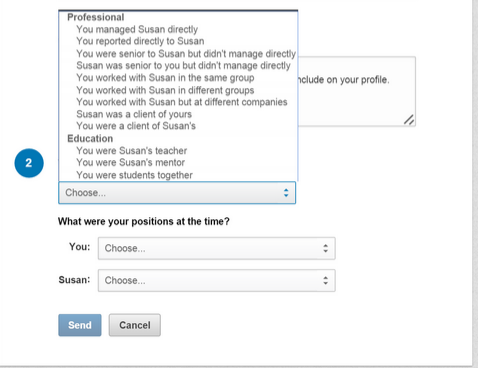Open the relationship Choose dropdown

point(177,193)
